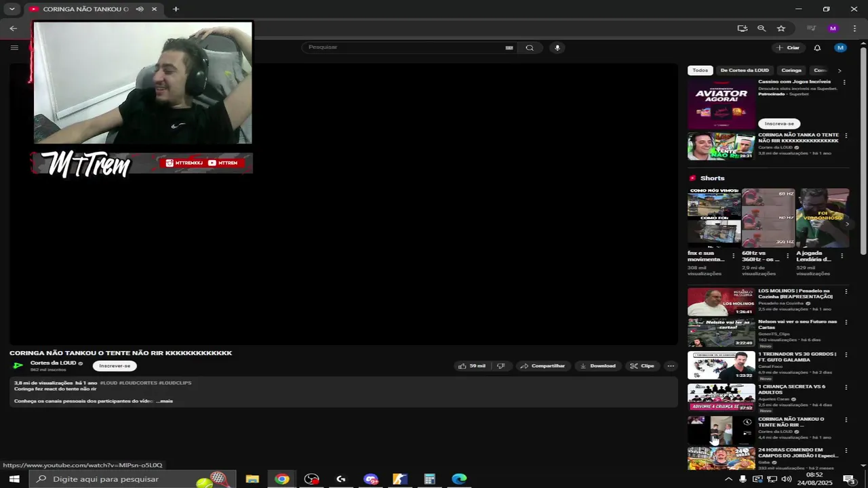868x488 pixels.
Task: Expand description with '...mais'
Action: (164, 401)
